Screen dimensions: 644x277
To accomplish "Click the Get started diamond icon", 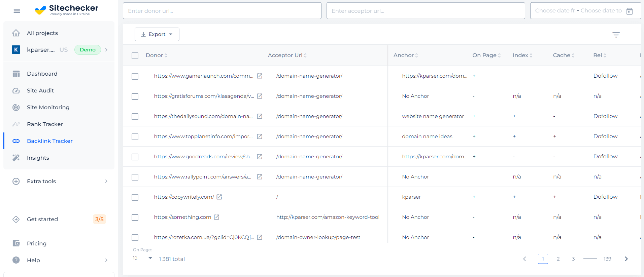I will [16, 219].
